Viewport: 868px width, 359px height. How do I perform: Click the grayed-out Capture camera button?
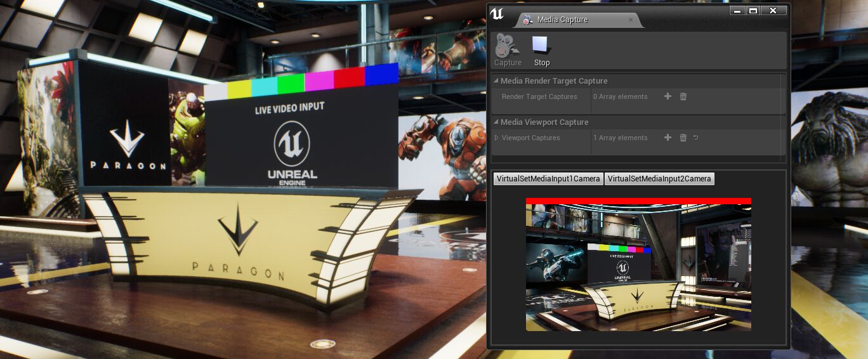tap(508, 51)
